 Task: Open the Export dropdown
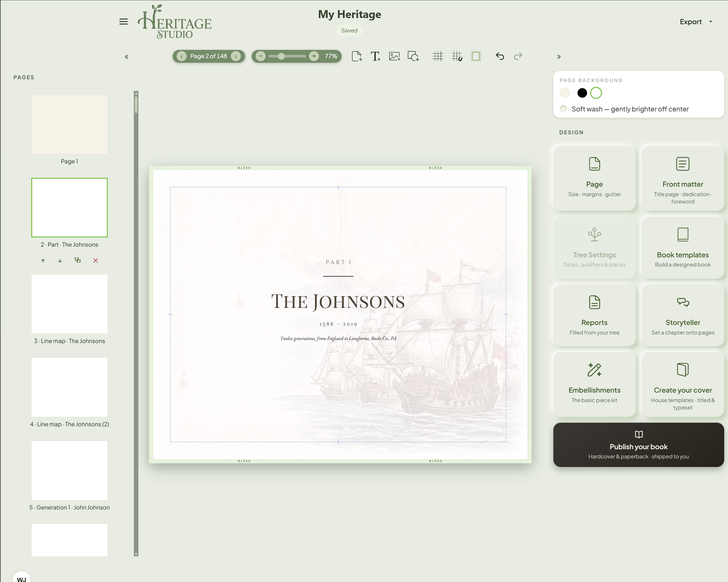(696, 22)
